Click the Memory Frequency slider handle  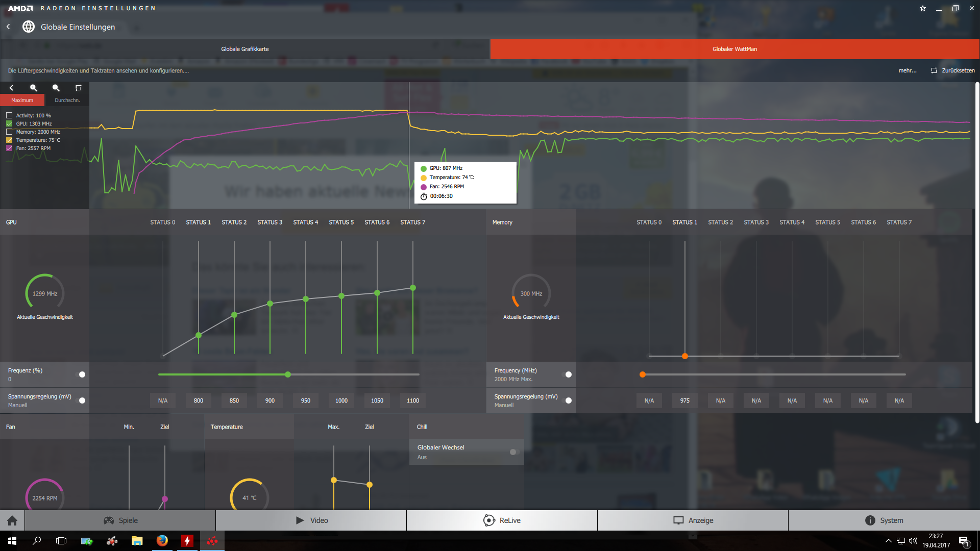643,374
